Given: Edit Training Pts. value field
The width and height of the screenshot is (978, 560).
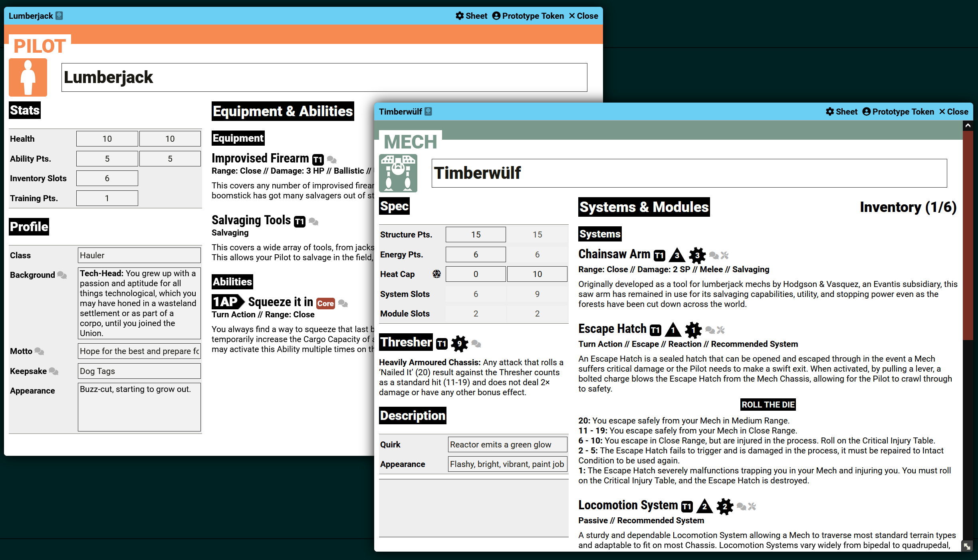Looking at the screenshot, I should pyautogui.click(x=107, y=198).
